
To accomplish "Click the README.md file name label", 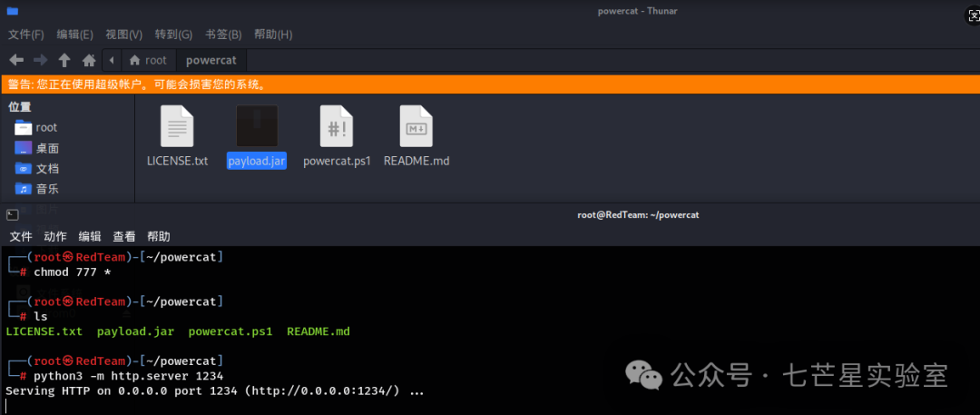I will 416,161.
